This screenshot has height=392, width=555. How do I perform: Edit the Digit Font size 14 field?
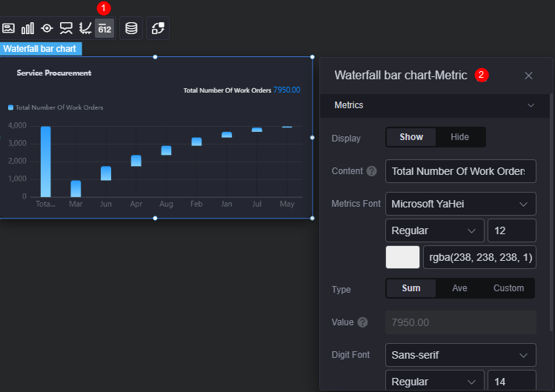click(511, 381)
